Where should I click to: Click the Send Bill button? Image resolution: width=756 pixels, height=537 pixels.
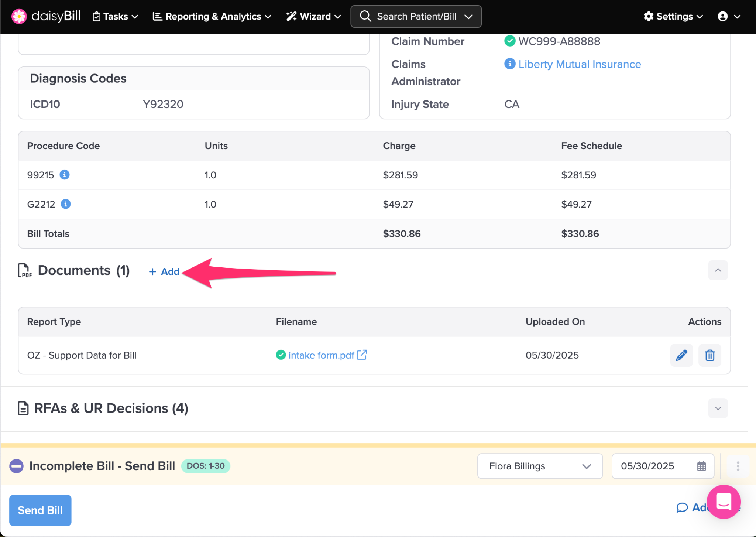pyautogui.click(x=40, y=510)
